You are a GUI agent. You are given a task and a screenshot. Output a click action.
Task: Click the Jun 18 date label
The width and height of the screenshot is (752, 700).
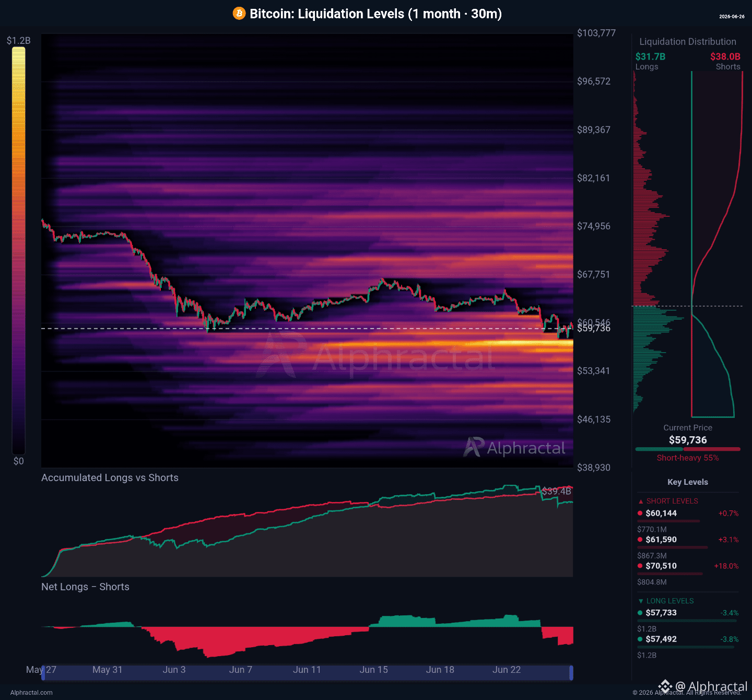pyautogui.click(x=440, y=670)
